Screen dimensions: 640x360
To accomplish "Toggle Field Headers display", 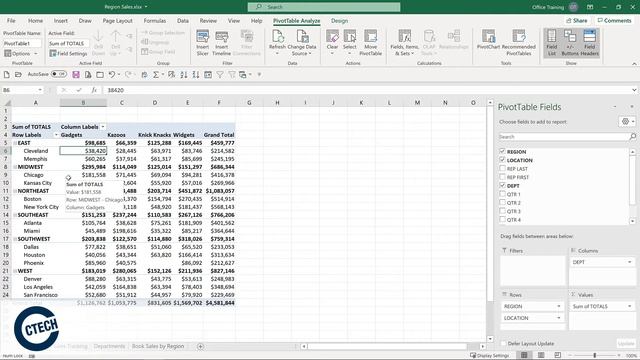I will click(589, 42).
